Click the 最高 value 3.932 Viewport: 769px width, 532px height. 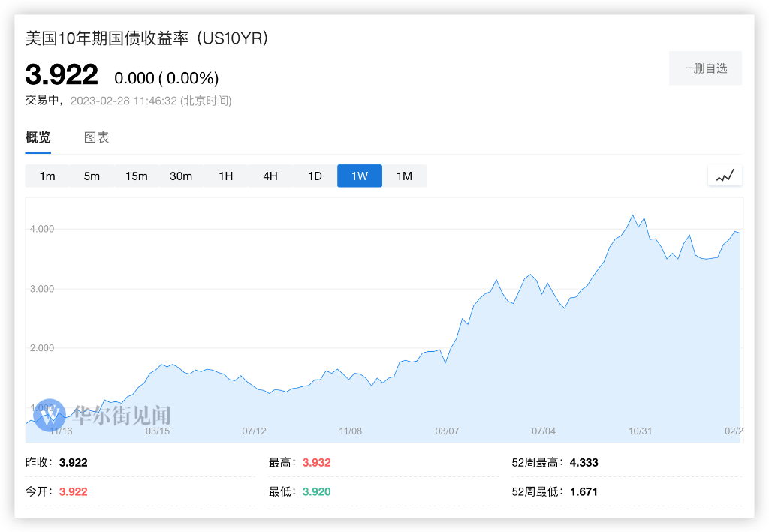point(316,463)
